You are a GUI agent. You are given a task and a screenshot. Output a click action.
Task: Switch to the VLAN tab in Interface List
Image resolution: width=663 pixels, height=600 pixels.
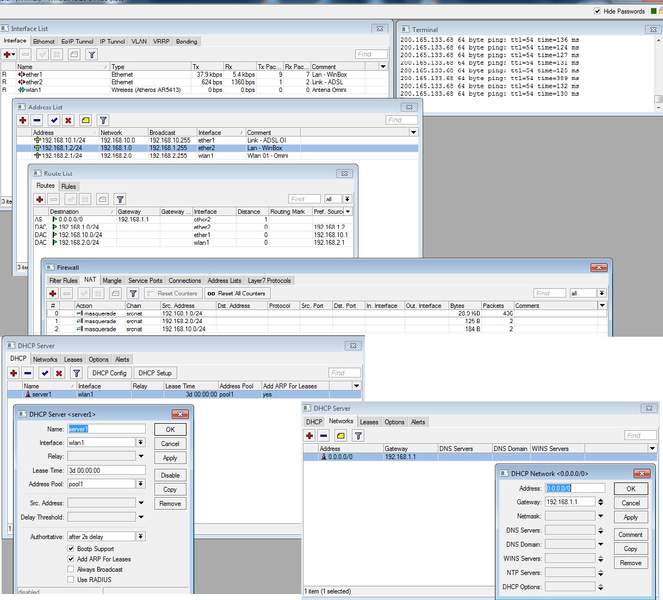click(x=139, y=41)
